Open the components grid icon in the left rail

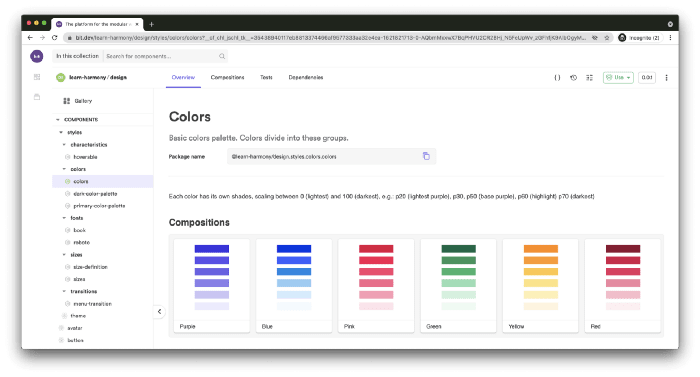37,77
